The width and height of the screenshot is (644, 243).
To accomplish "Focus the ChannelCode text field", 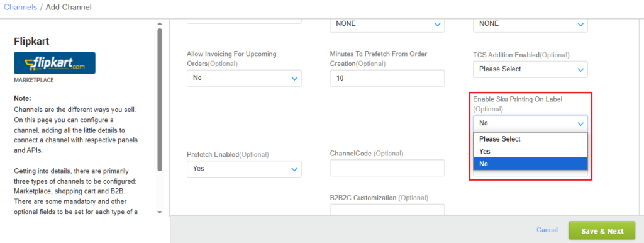I will click(387, 167).
